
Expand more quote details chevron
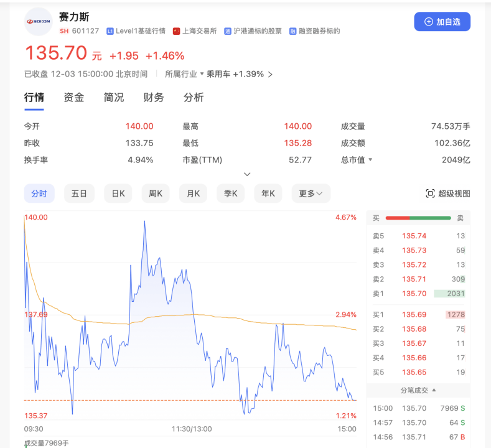pyautogui.click(x=247, y=174)
